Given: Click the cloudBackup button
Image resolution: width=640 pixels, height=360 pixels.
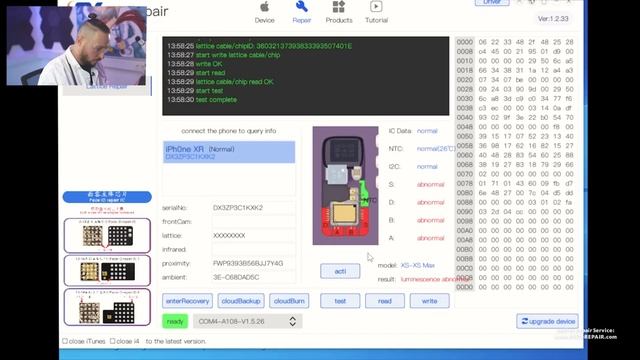Looking at the screenshot, I should tap(241, 301).
